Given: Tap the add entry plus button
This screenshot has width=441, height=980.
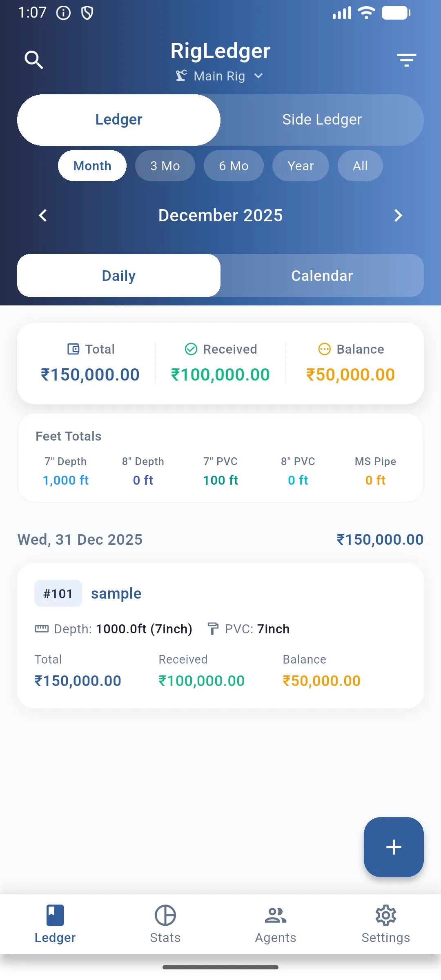Looking at the screenshot, I should click(x=394, y=847).
